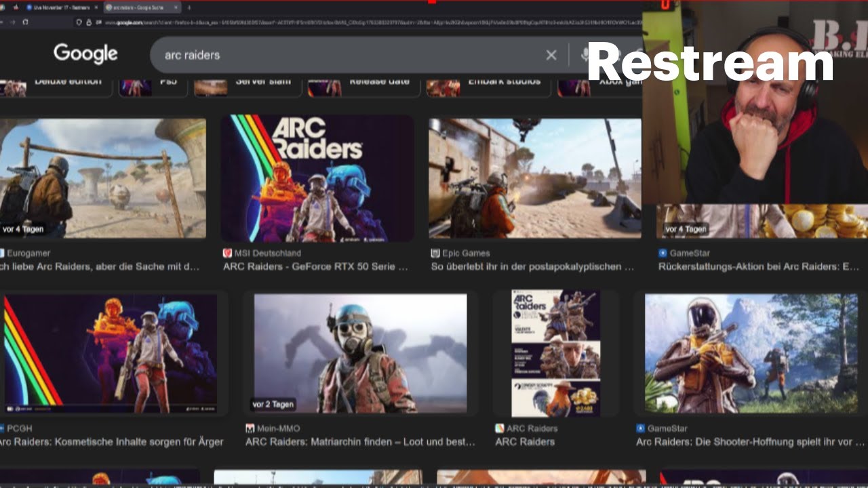Open 'Die Shooter-Hoffnung spielt ihr vor' link

[751, 442]
